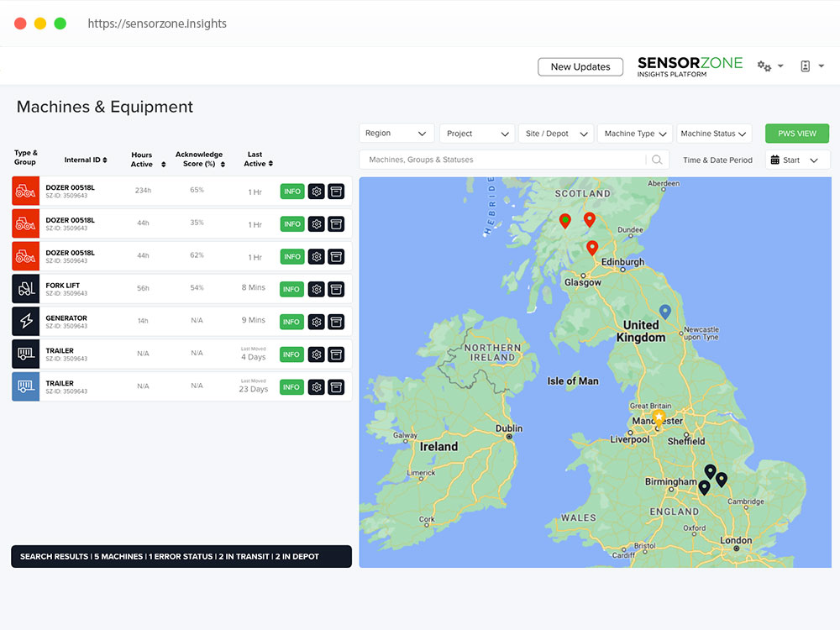Click the fork lift icon in the list

click(25, 289)
